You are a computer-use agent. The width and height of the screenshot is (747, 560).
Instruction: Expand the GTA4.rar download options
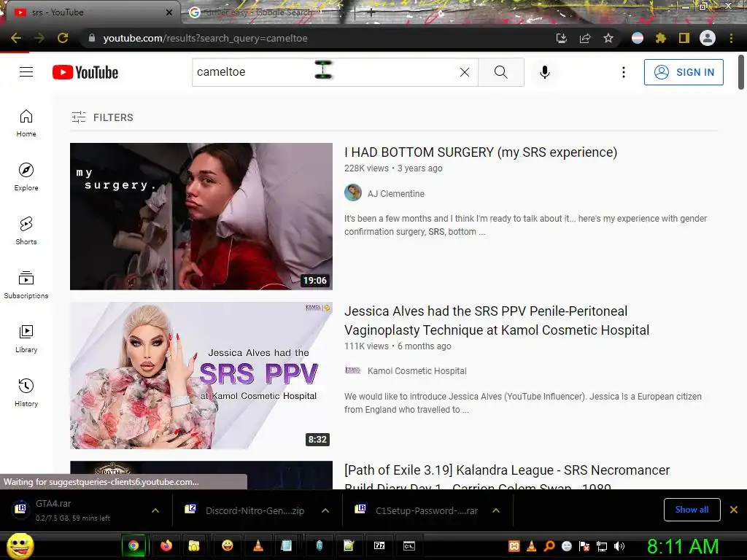click(155, 510)
